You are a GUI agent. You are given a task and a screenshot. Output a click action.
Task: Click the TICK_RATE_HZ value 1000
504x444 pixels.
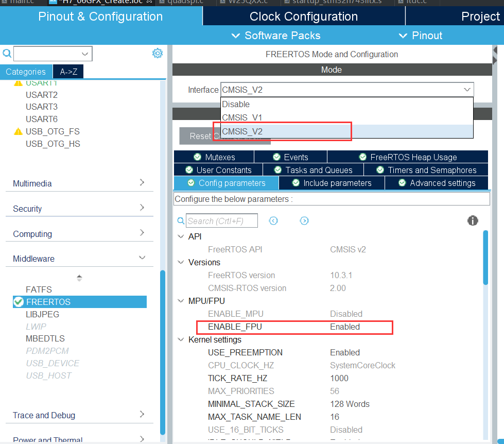click(339, 378)
